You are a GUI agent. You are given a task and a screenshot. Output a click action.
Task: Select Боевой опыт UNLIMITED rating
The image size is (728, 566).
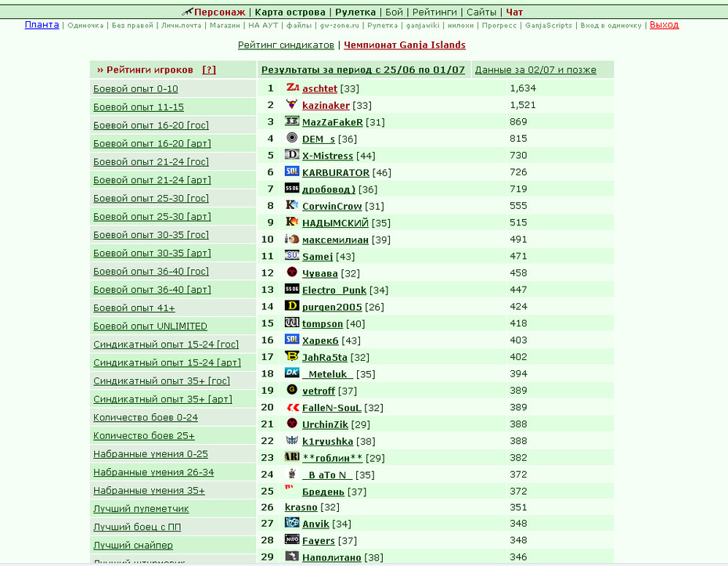(150, 326)
